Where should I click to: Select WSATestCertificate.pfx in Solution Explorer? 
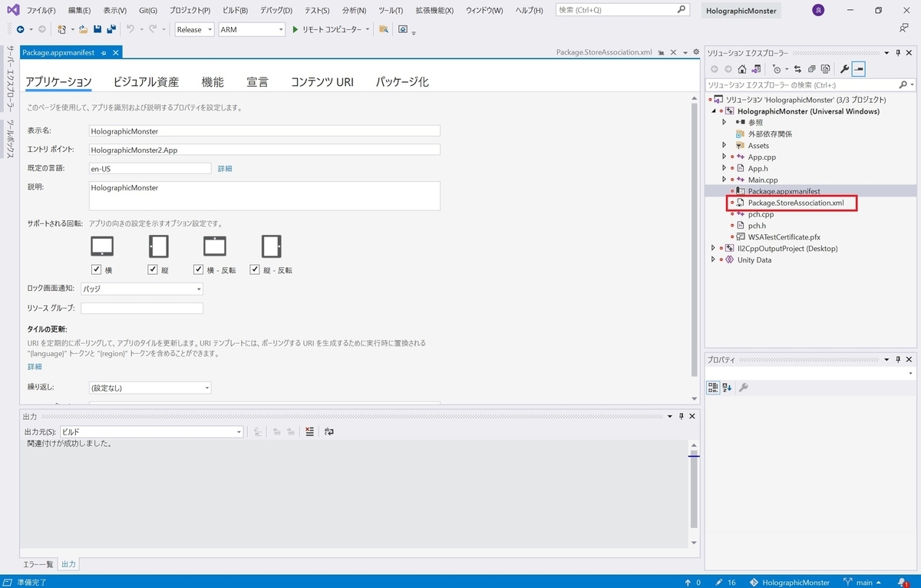pos(784,236)
